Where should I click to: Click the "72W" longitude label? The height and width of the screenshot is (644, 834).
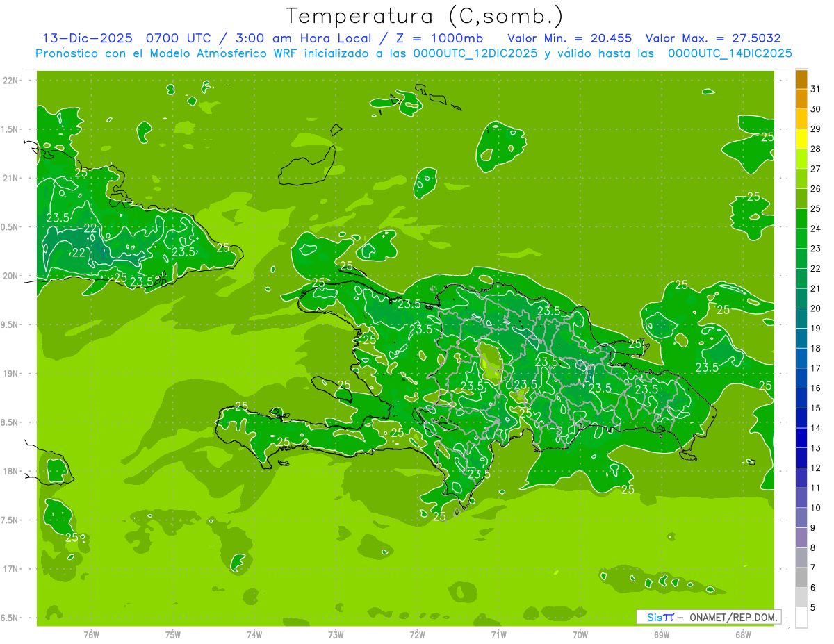417,635
